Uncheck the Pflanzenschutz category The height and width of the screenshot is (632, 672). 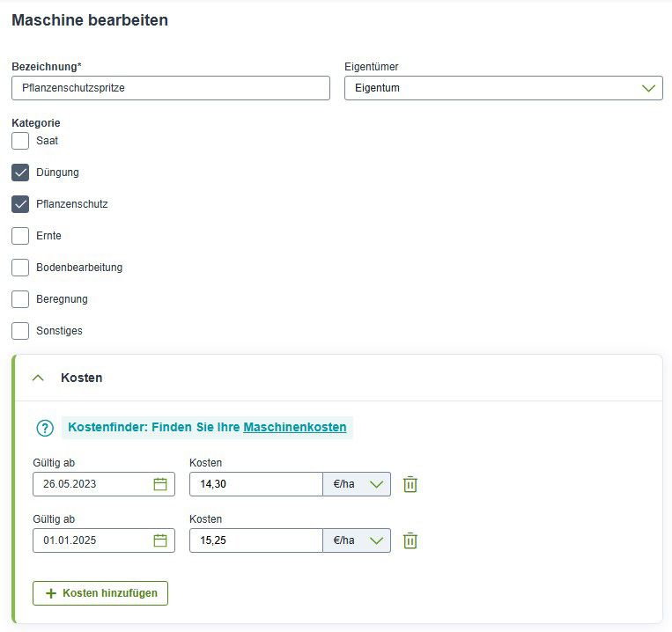click(20, 204)
